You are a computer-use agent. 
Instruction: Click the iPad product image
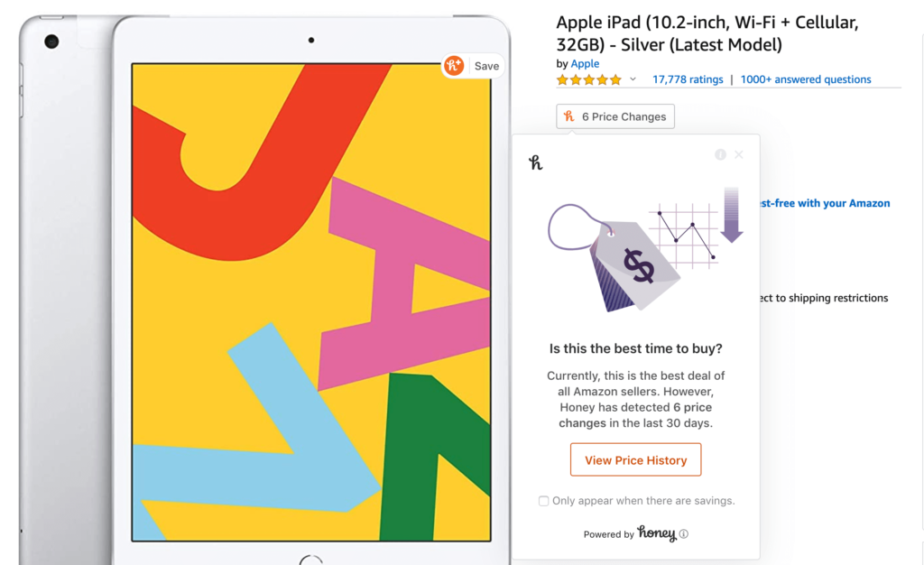point(264,289)
